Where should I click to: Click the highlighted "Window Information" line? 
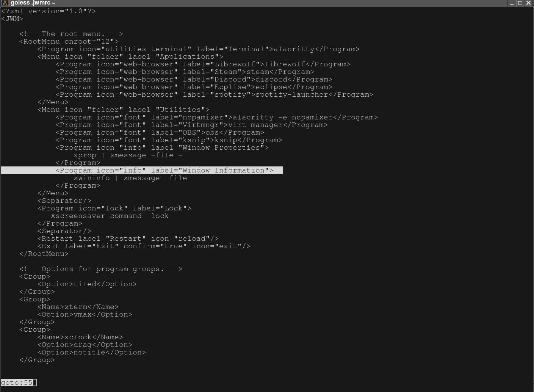coord(164,171)
